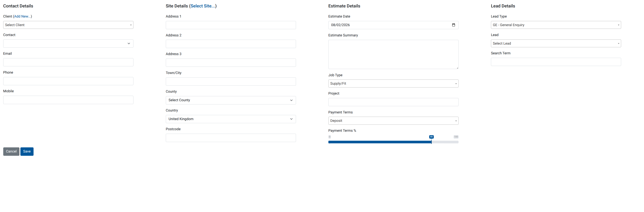Image resolution: width=644 pixels, height=212 pixels.
Task: Click the Search Term field
Action: coord(556,62)
